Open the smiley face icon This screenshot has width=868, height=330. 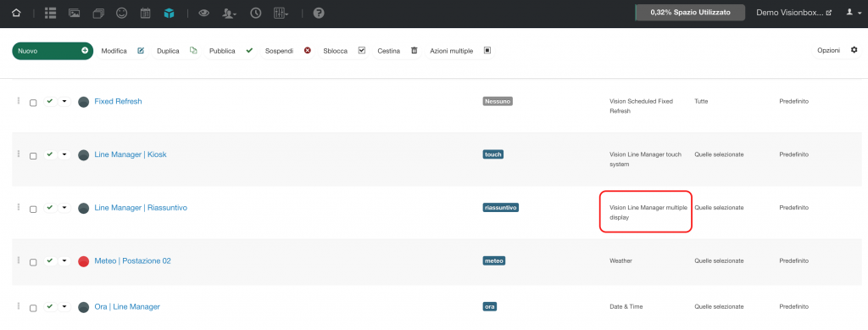click(122, 14)
